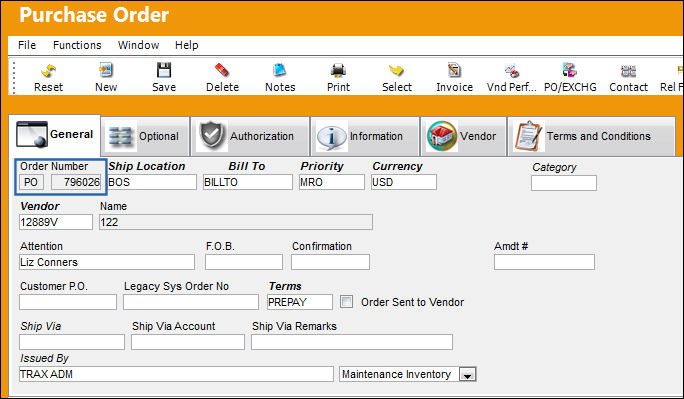Click the order type field showing PO

pos(31,182)
